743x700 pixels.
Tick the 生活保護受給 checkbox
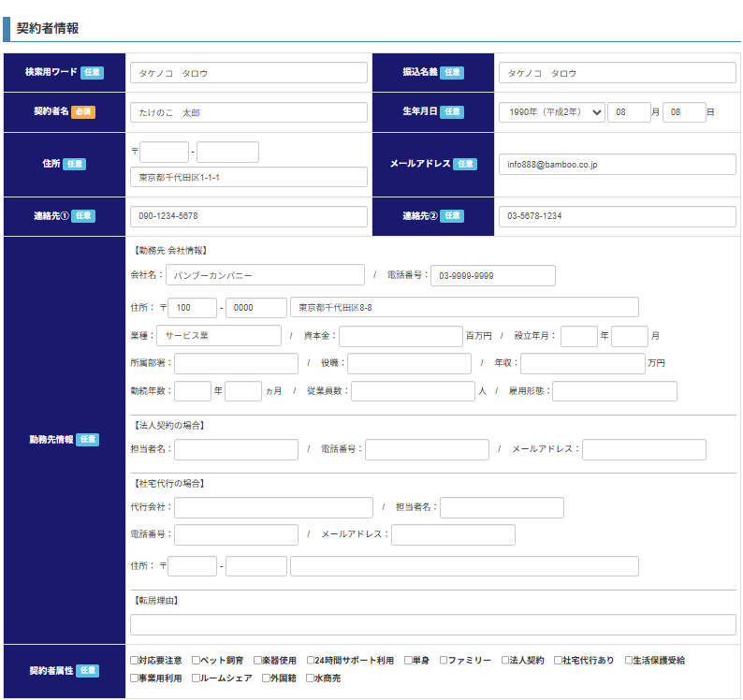(x=630, y=661)
